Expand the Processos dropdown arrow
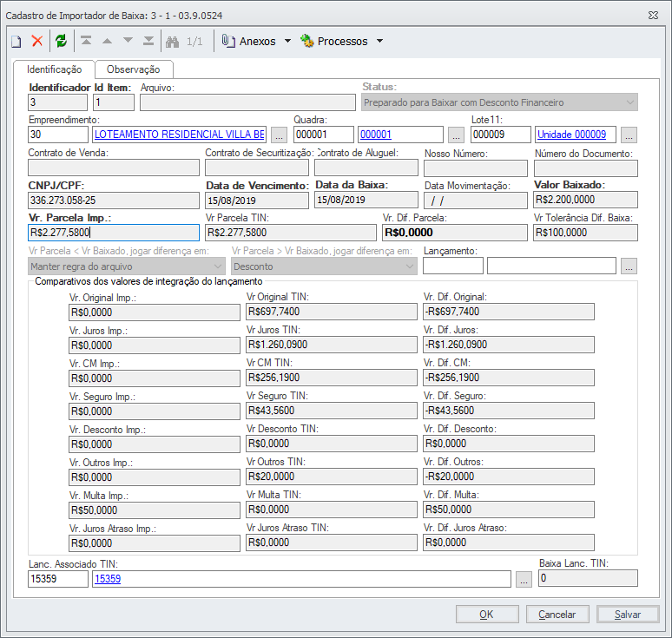672x638 pixels. pos(379,42)
